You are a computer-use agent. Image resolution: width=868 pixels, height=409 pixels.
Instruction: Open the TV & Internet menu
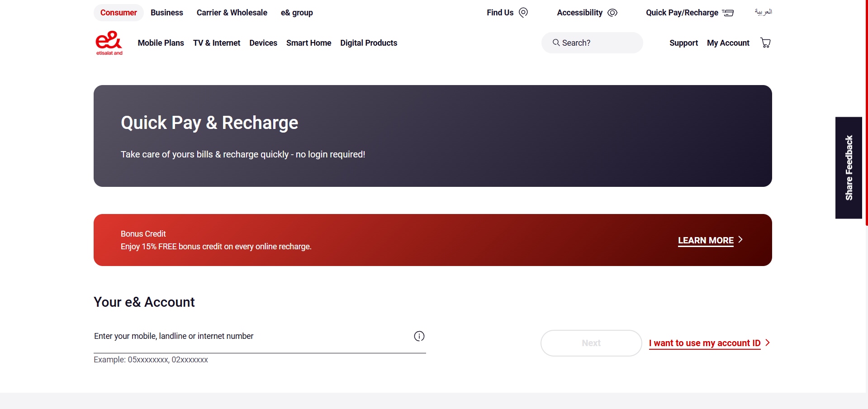point(217,43)
